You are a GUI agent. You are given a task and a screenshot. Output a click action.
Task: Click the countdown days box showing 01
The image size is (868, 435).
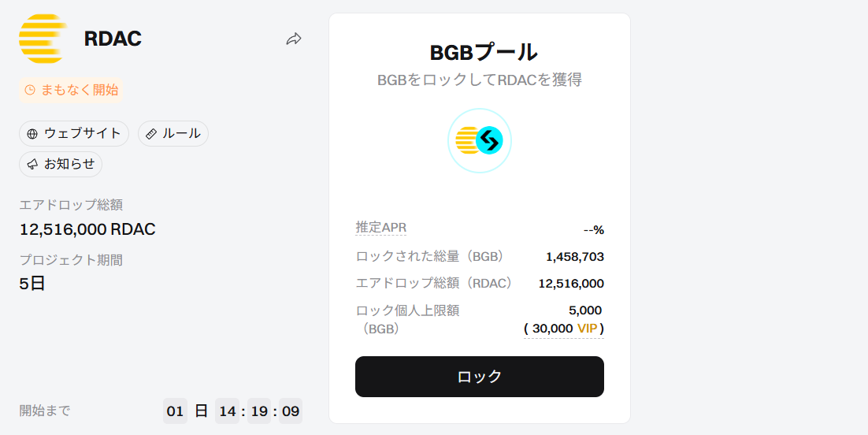(175, 411)
